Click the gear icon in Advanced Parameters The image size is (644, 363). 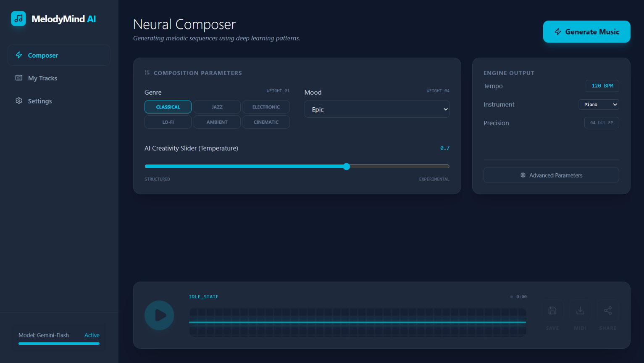[523, 175]
